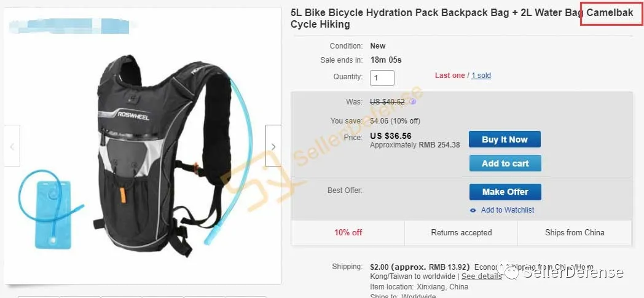
Task: Click the eye icon beside Add to Watchlist
Action: (x=473, y=210)
